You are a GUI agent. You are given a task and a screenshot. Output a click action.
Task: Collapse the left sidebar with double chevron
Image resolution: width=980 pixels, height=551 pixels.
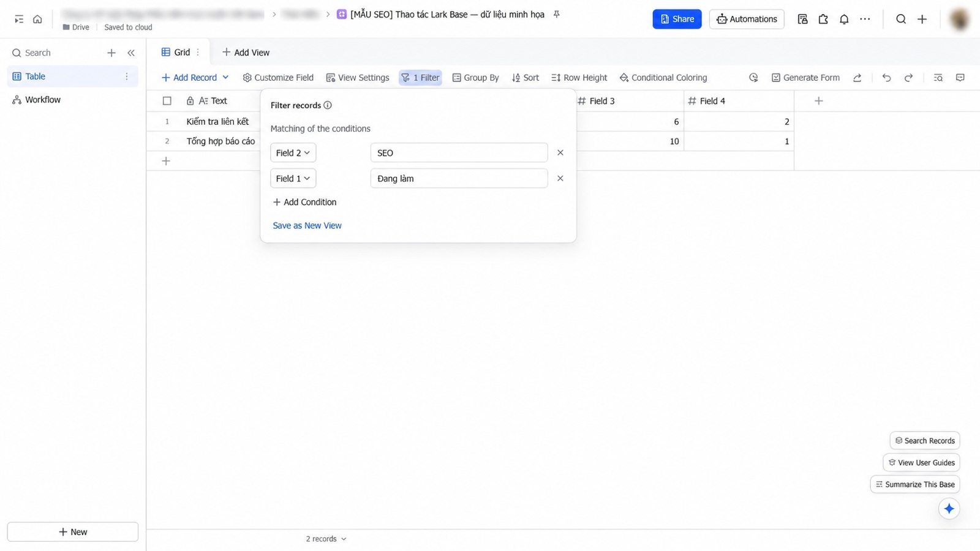click(131, 53)
